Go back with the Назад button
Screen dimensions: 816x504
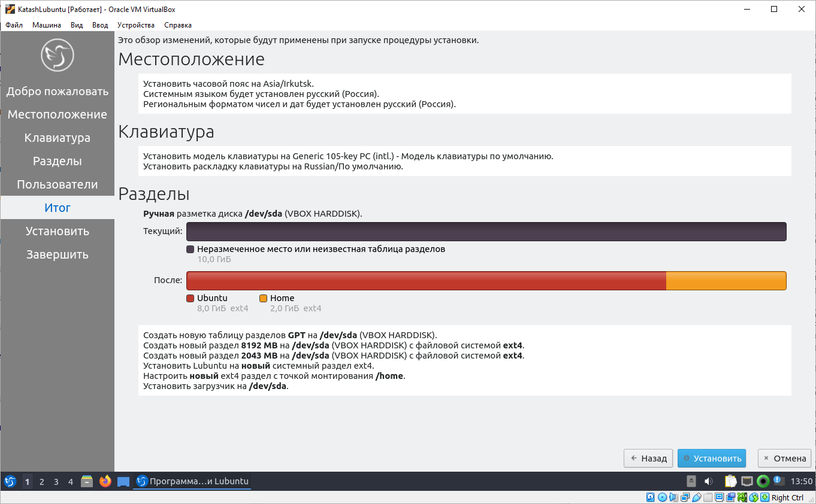click(x=648, y=459)
